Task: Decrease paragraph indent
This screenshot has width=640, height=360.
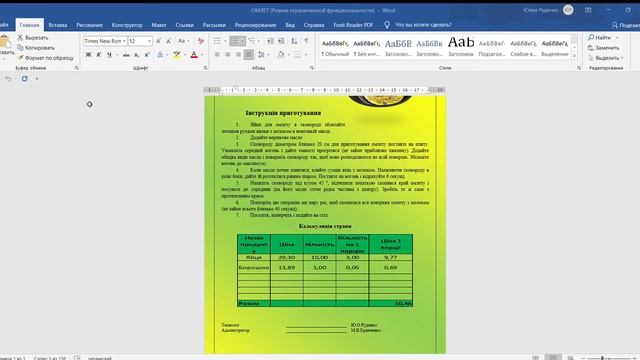Action: [x=270, y=41]
